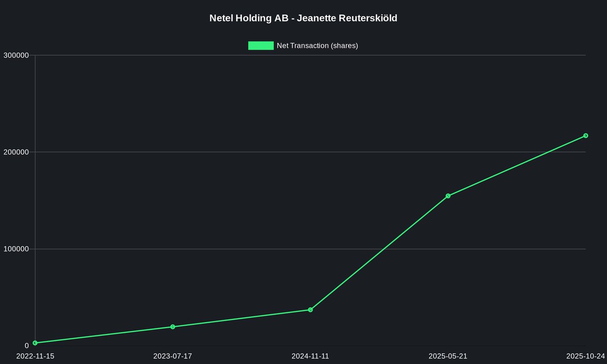Select the data point at 2024-11-11
The height and width of the screenshot is (364, 607).
pyautogui.click(x=310, y=309)
